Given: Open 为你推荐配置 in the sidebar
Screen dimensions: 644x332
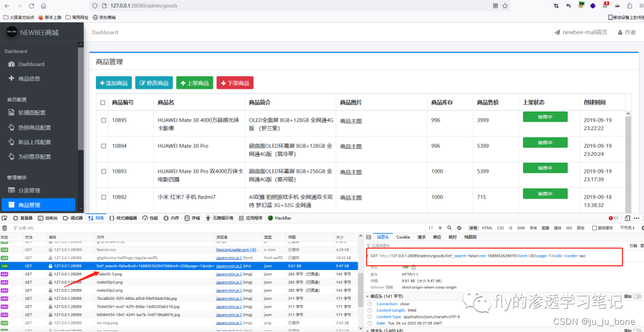Looking at the screenshot, I should [x=30, y=156].
